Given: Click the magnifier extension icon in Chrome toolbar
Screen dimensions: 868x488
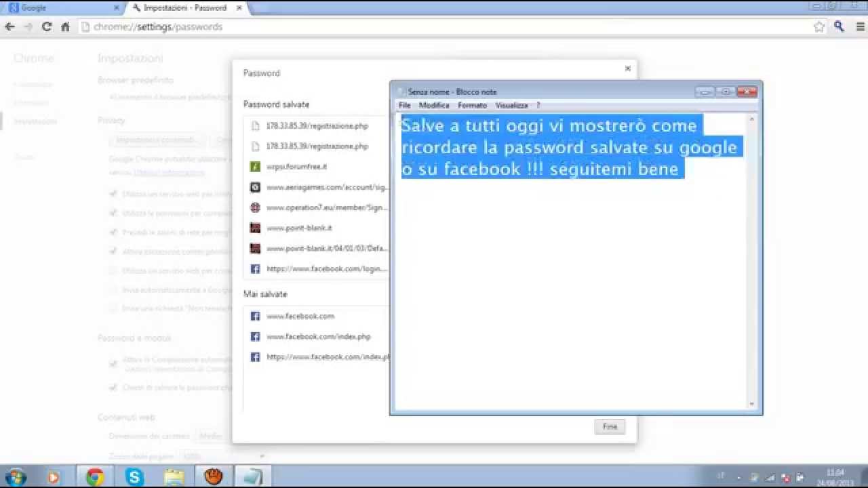Looking at the screenshot, I should 839,27.
